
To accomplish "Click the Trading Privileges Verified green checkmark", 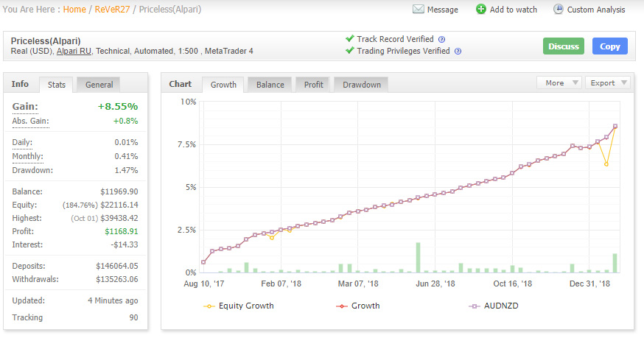I will pos(349,51).
